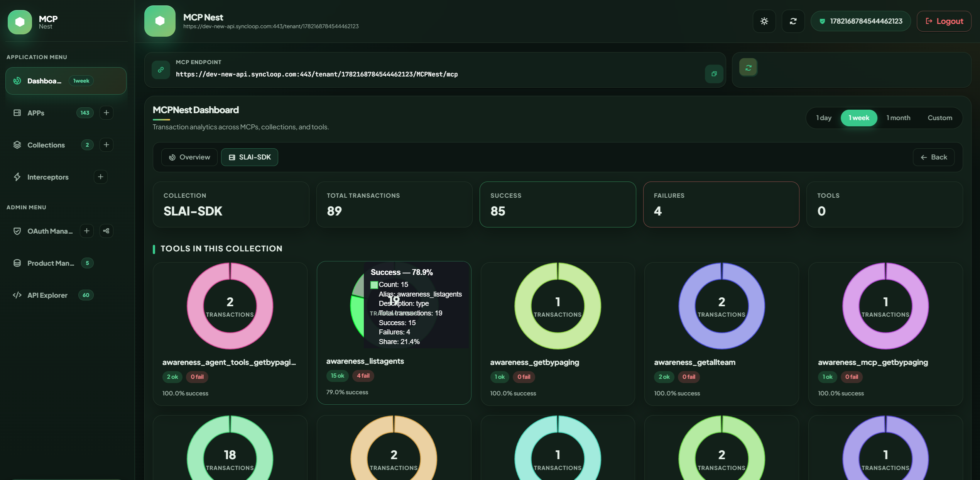Log out using the Logout button
The height and width of the screenshot is (480, 980).
coord(944,21)
